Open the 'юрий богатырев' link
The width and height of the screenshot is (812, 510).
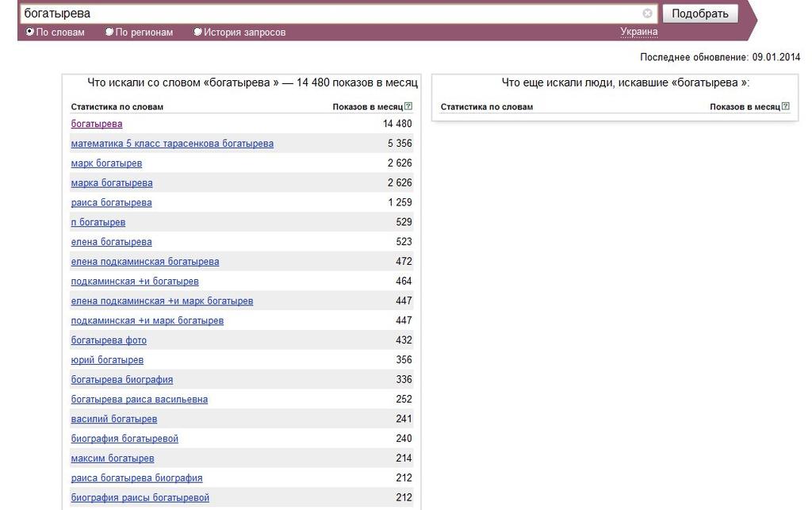point(107,360)
